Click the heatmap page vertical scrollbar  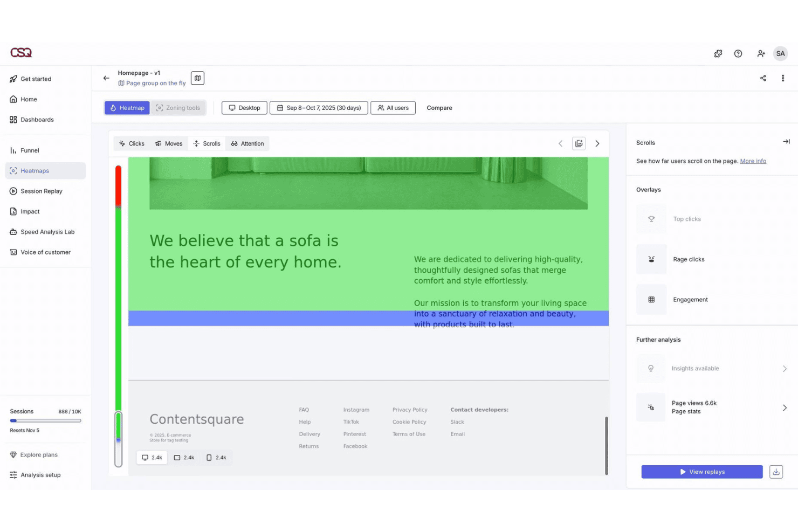[x=607, y=446]
